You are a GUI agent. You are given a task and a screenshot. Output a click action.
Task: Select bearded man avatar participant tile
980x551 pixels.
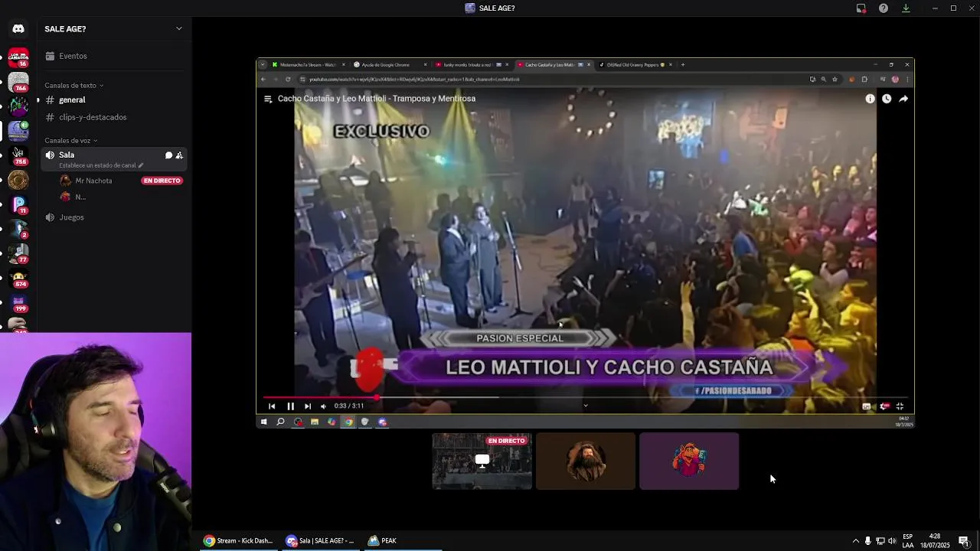click(586, 461)
